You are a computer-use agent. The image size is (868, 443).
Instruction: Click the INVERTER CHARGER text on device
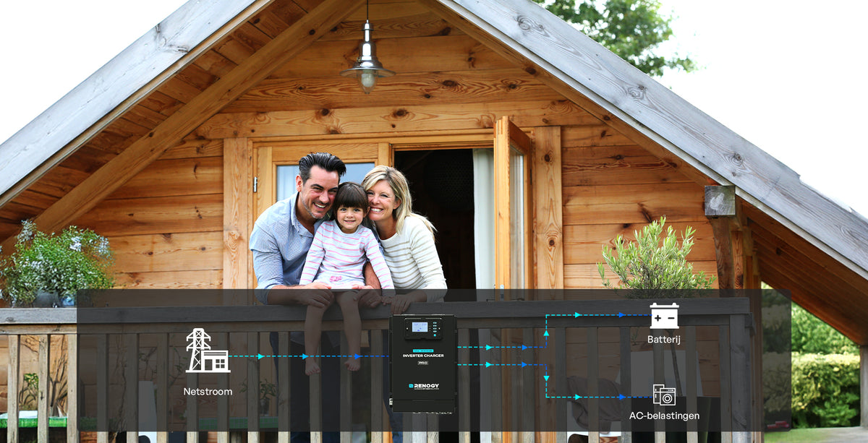coord(423,355)
